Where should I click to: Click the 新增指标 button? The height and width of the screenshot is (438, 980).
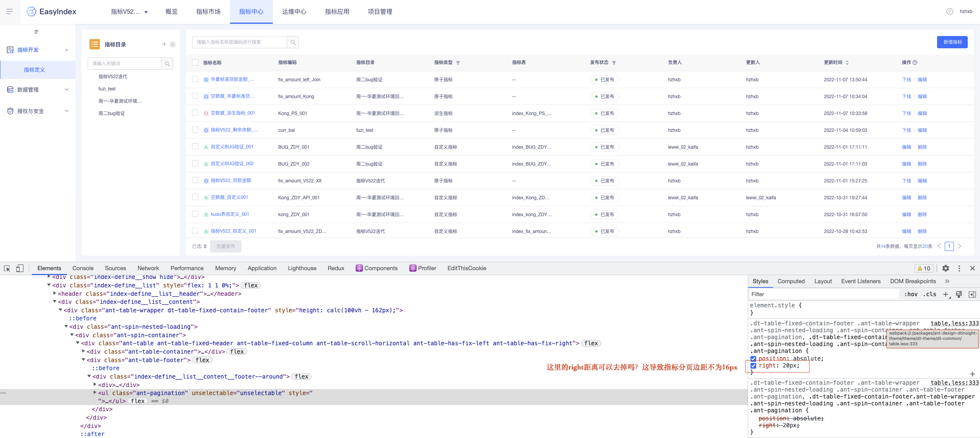952,42
